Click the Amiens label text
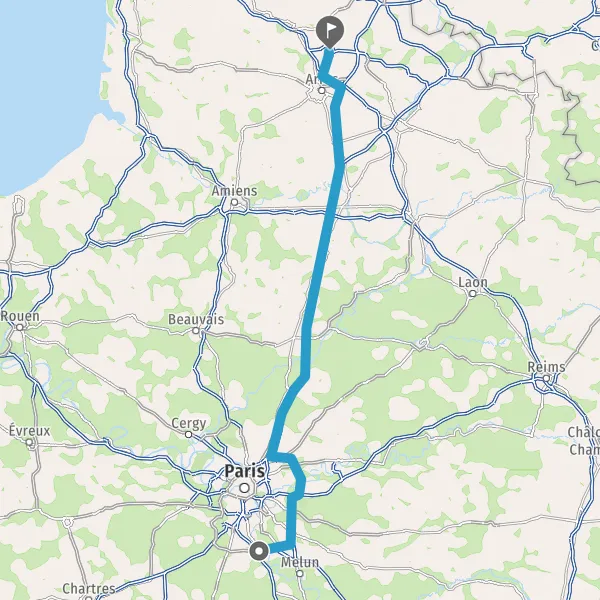The image size is (600, 600). click(x=235, y=191)
